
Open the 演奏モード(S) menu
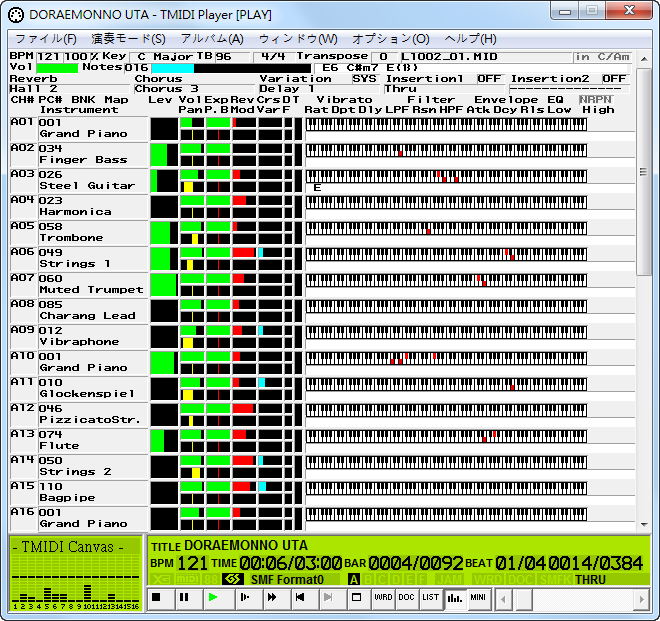[x=128, y=39]
